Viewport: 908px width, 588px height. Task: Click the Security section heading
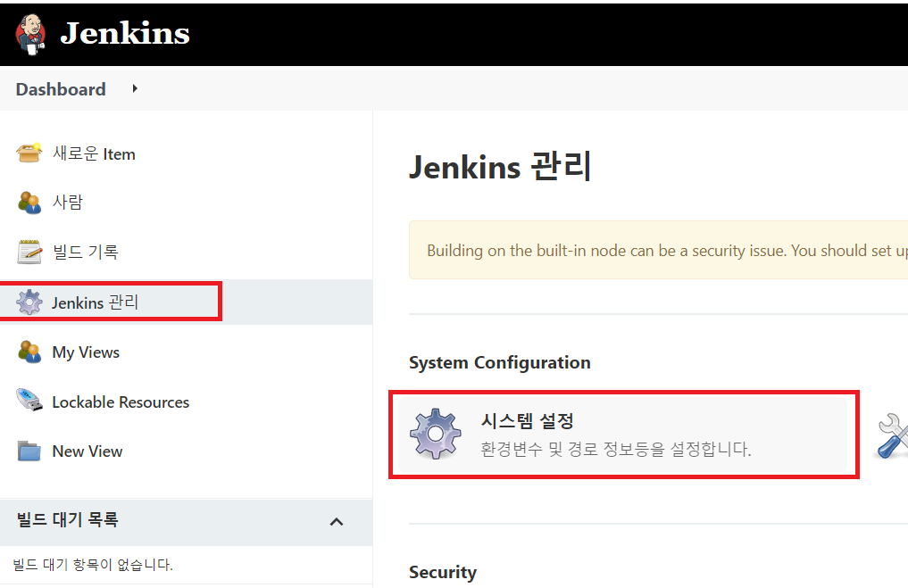[443, 572]
